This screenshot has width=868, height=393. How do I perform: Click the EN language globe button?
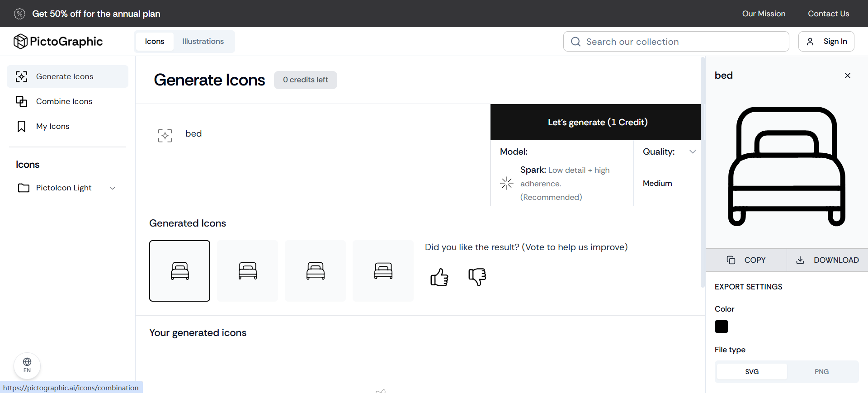(x=27, y=365)
